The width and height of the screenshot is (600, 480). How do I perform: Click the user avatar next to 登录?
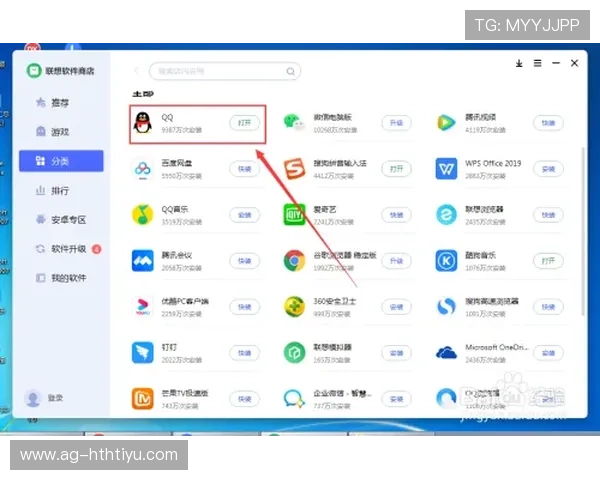33,398
